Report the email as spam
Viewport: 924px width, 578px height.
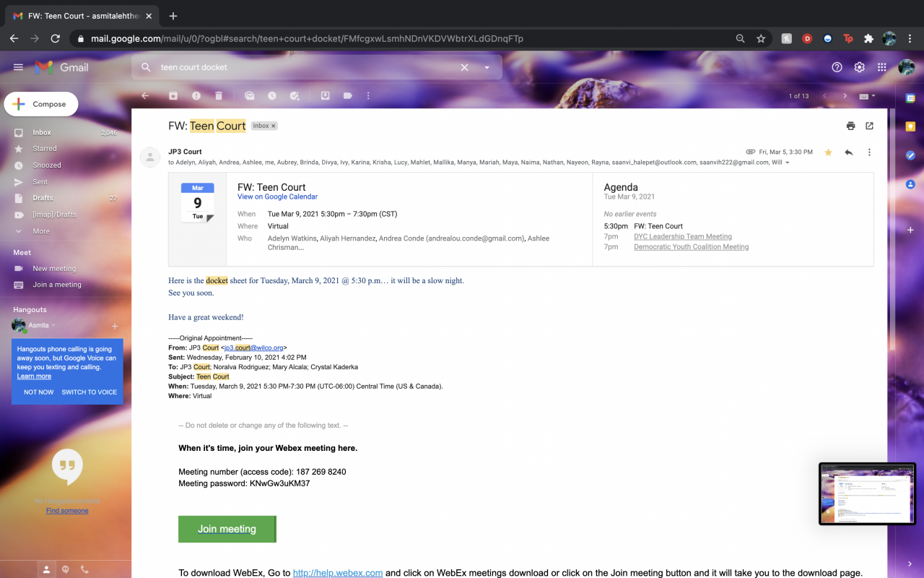point(196,95)
